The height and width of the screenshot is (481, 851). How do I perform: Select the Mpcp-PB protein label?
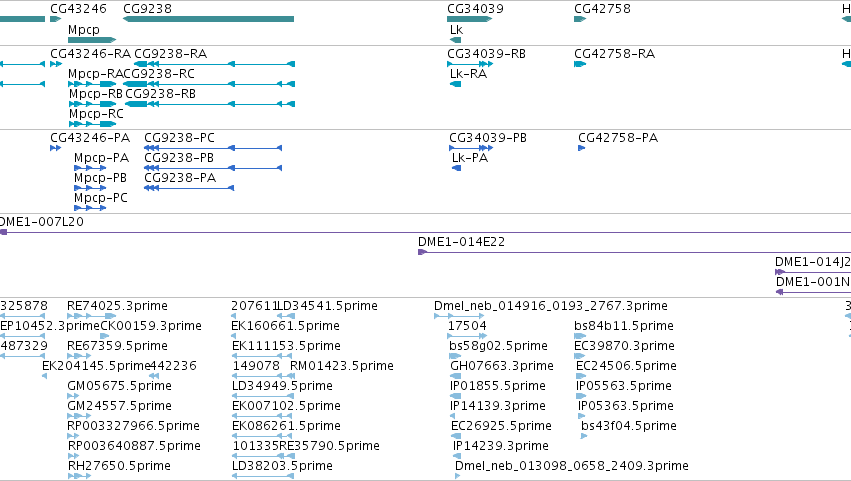(x=100, y=178)
